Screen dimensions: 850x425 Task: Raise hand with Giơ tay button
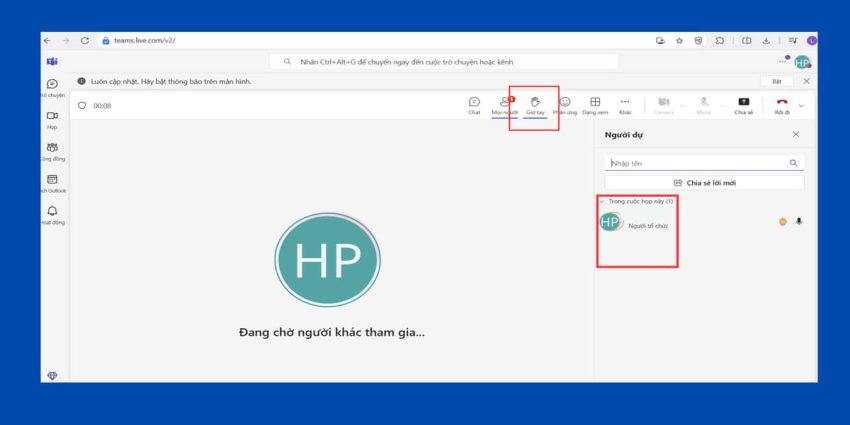(x=535, y=105)
